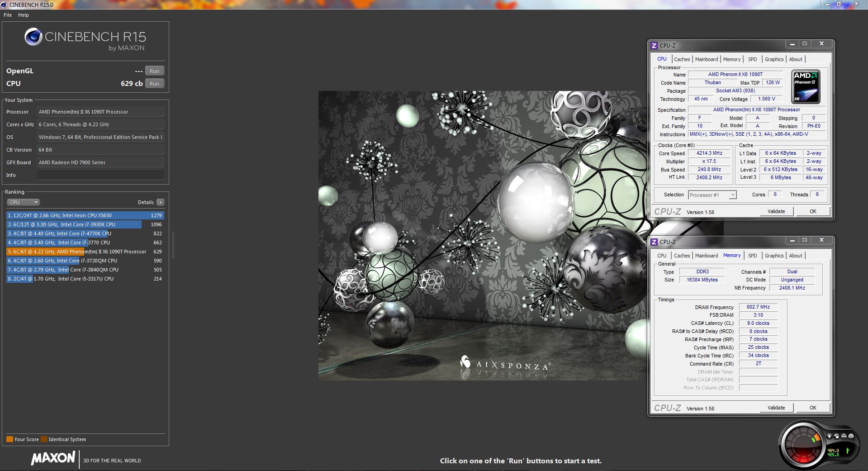
Task: Click the NB Frequency 2408.1 MHz value
Action: pyautogui.click(x=792, y=288)
